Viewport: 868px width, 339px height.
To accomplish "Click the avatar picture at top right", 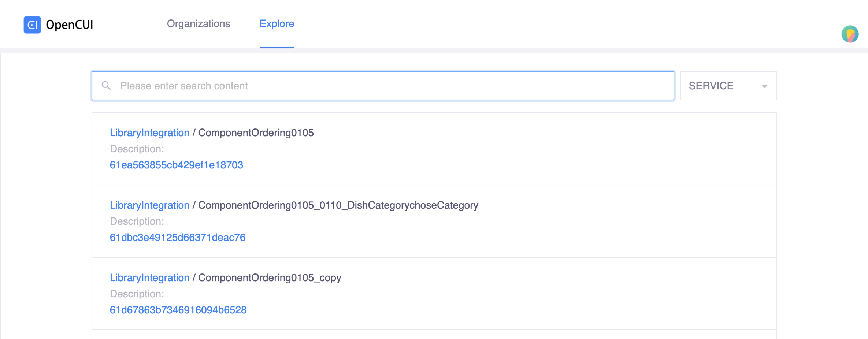I will [x=850, y=34].
